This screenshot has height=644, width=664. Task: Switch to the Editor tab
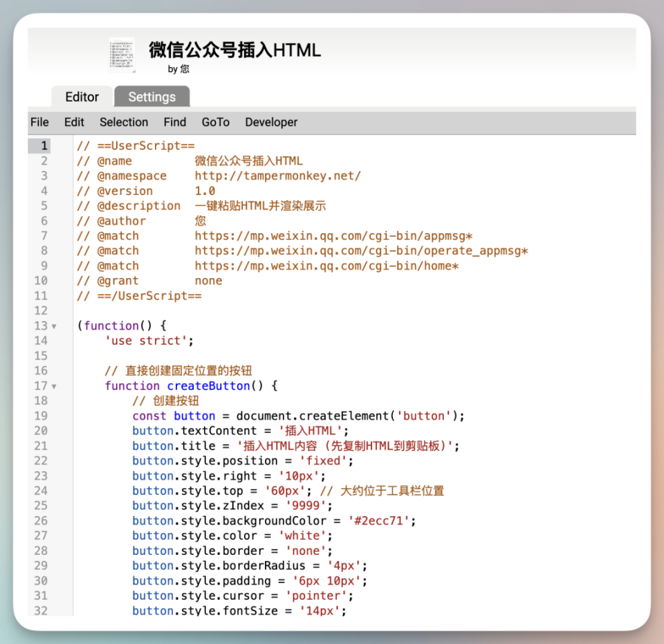pos(82,97)
